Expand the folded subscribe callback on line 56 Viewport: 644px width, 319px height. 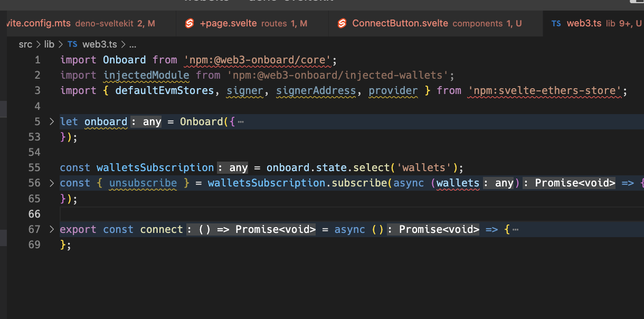[51, 183]
